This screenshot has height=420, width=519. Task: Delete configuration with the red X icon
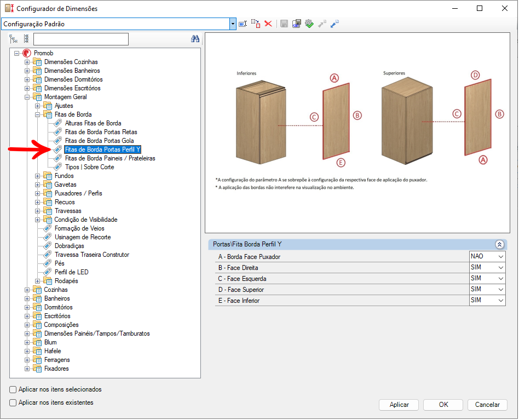[x=268, y=24]
